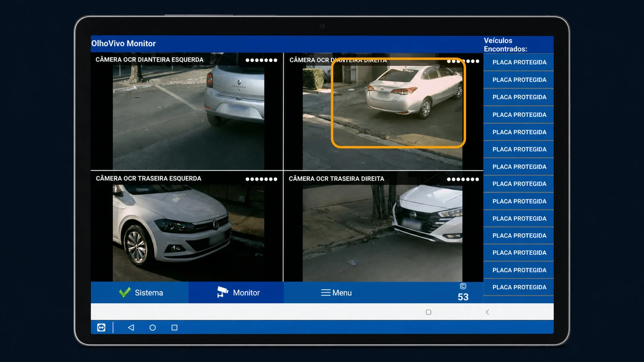
Task: Switch to the Sistema tab
Action: click(x=140, y=292)
